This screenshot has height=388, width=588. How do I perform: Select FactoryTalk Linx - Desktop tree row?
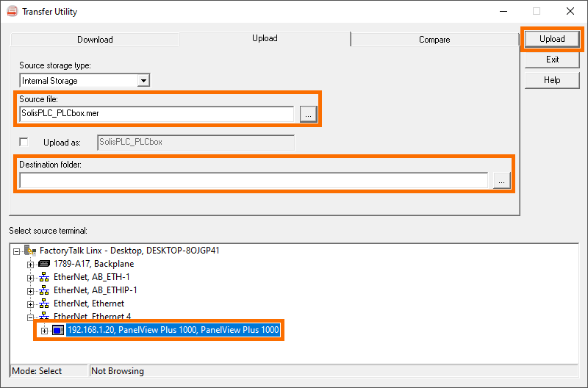pos(129,251)
